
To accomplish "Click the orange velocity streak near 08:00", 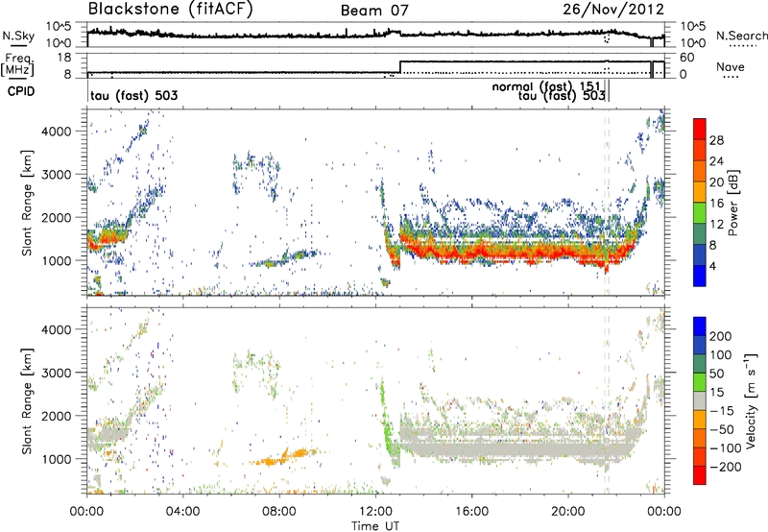I will point(284,457).
